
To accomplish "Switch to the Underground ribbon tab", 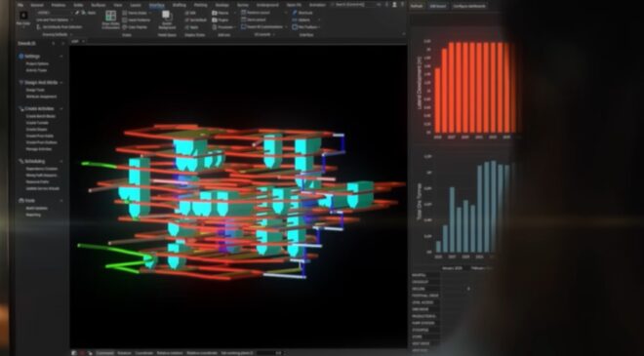I will [x=267, y=5].
